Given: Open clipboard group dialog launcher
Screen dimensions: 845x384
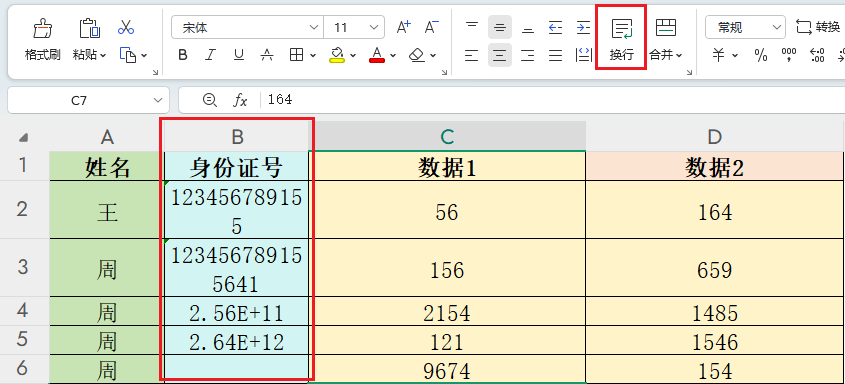Looking at the screenshot, I should (155, 72).
